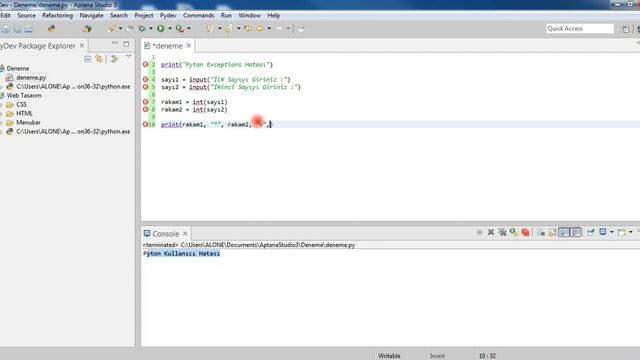The height and width of the screenshot is (360, 640).
Task: Open the Source menu
Action: click(x=27, y=16)
